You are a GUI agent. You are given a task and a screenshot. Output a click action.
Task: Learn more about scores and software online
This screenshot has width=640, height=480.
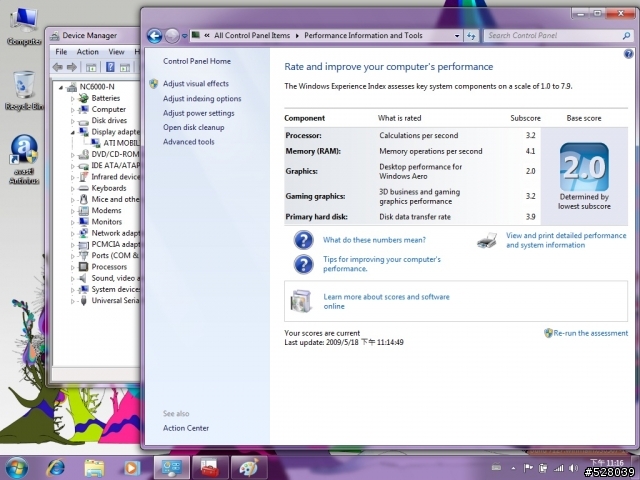click(386, 302)
